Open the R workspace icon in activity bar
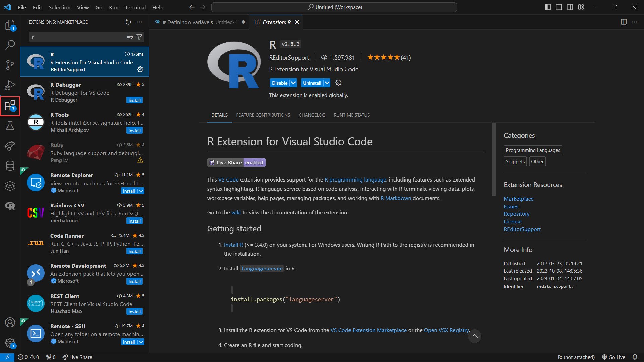Viewport: 644px width, 362px height. (10, 206)
